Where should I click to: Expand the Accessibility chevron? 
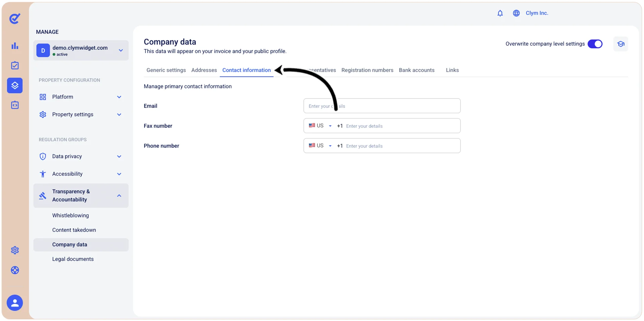point(119,174)
